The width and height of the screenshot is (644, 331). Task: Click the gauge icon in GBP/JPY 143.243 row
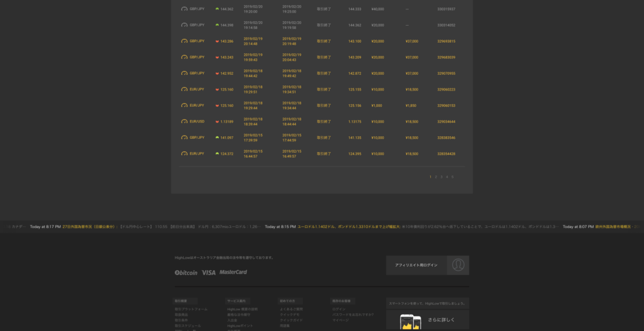tap(184, 57)
